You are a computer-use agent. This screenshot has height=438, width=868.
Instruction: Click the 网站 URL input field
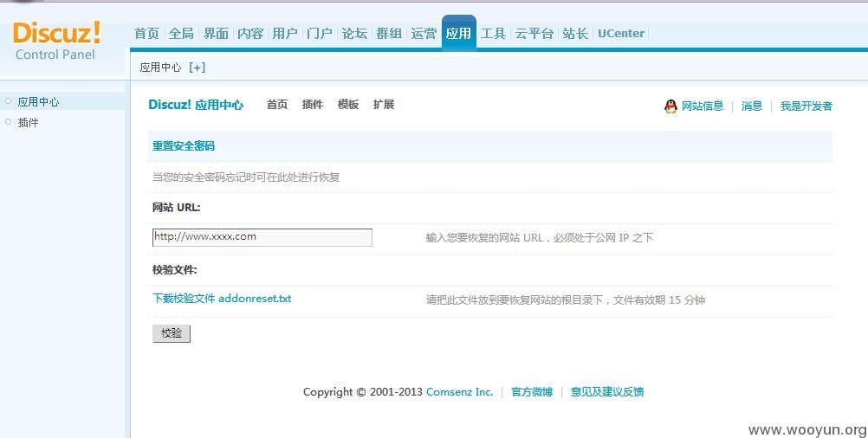pyautogui.click(x=262, y=237)
